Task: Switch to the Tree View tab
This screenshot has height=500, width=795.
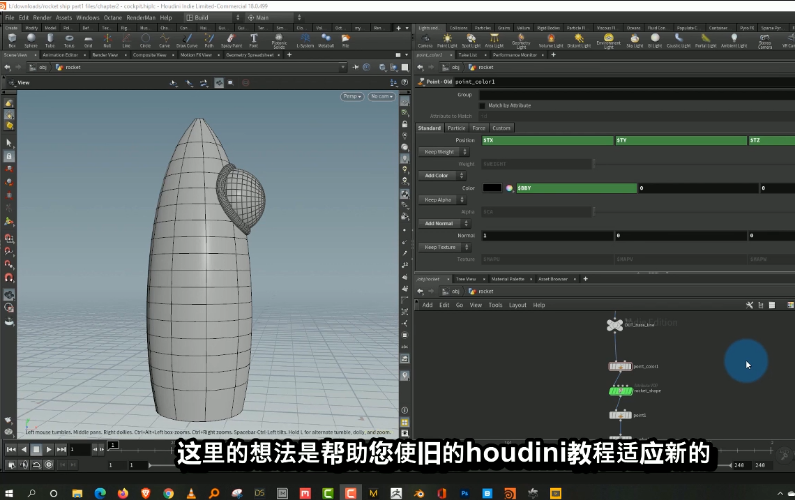Action: 465,279
